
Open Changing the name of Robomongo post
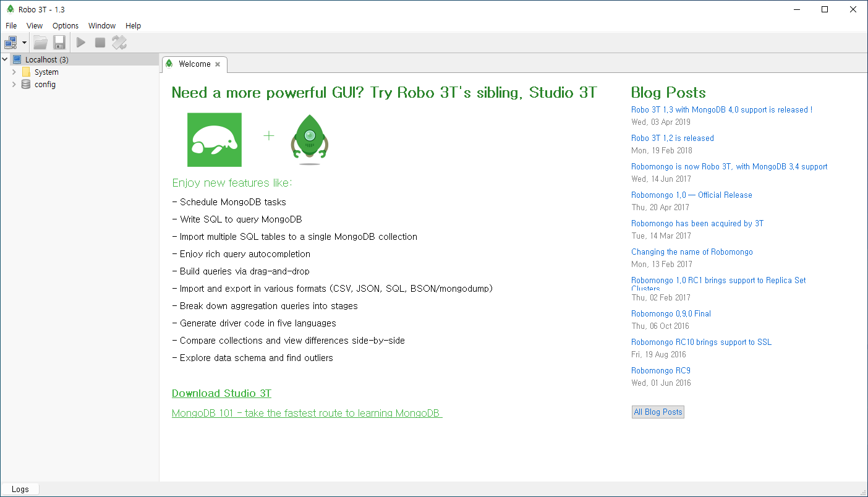click(x=692, y=252)
